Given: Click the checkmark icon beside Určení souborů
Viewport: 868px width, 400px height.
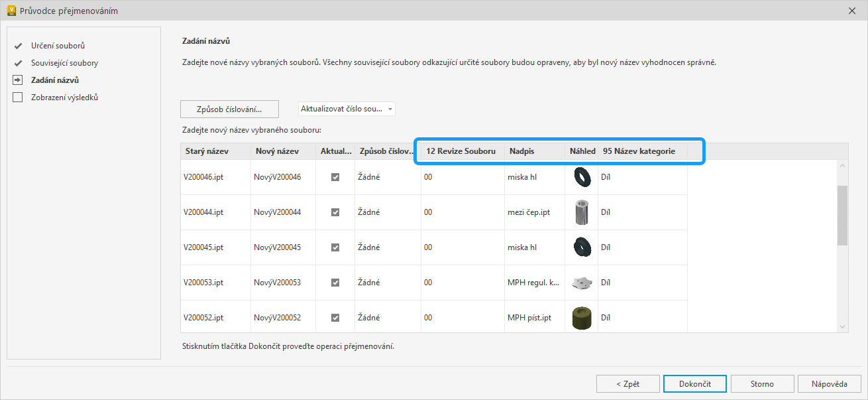Looking at the screenshot, I should pyautogui.click(x=18, y=46).
